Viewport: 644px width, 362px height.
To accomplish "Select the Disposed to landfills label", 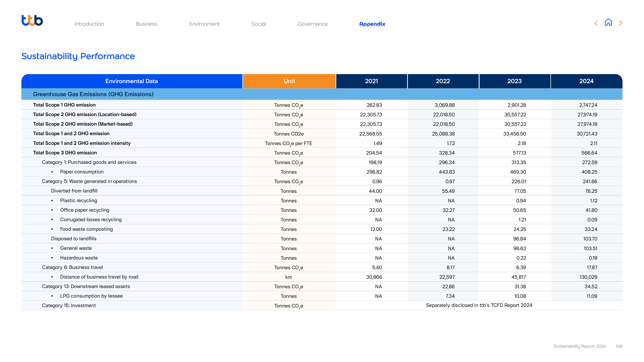I will (74, 239).
